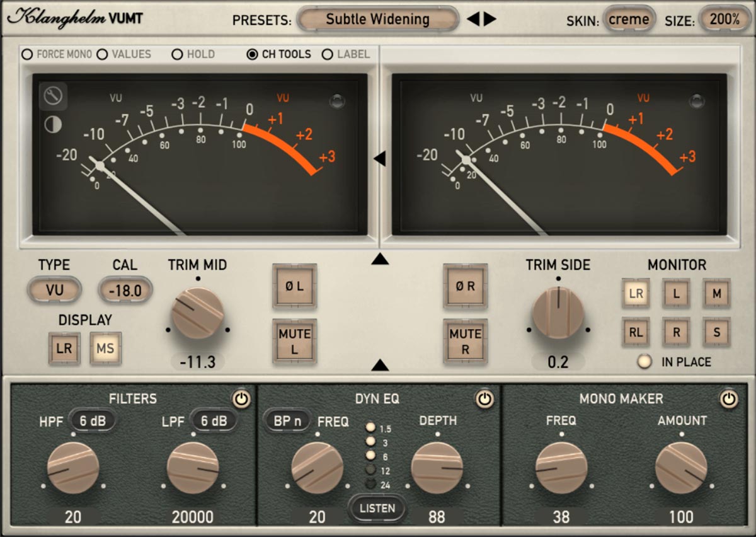
Task: Click the MONO MAKER FREQ knob
Action: click(561, 468)
